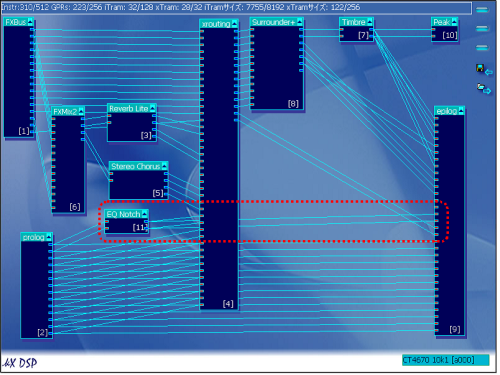Open the Peak plugin title arrow
Viewport: 500px width, 375px height.
pyautogui.click(x=454, y=22)
